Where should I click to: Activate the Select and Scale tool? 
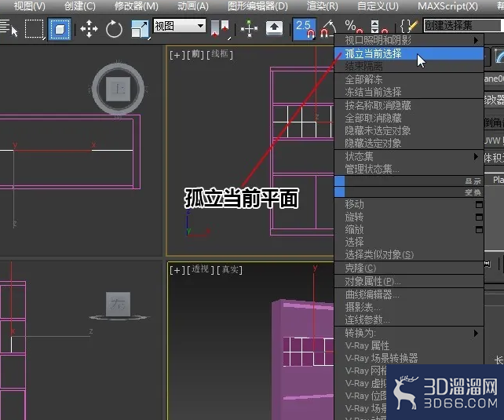(141, 29)
